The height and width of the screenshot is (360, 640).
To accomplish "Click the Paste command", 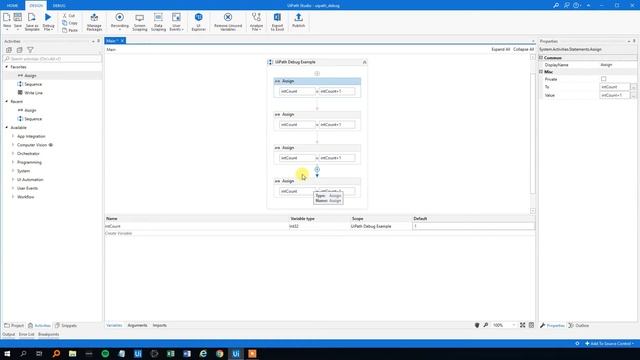I will (70, 30).
